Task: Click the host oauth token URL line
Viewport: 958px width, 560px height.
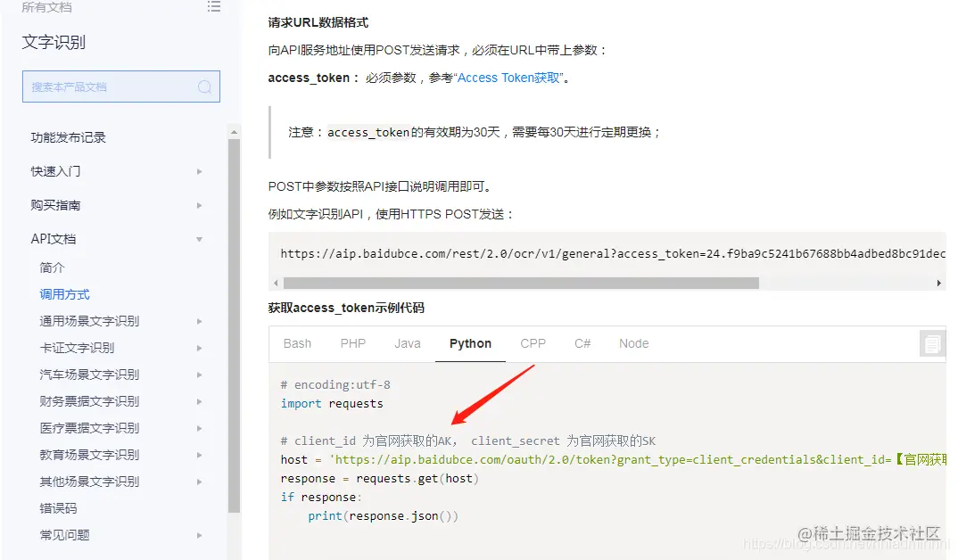Action: 614,460
